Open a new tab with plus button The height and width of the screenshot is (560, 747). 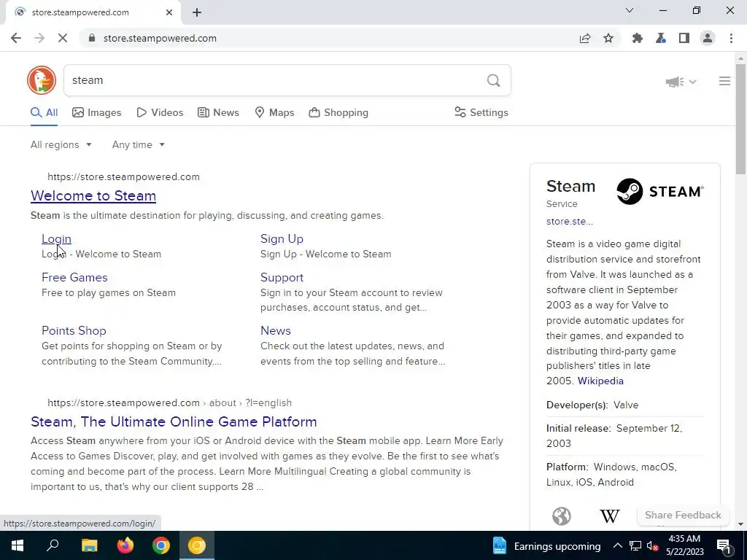(197, 13)
